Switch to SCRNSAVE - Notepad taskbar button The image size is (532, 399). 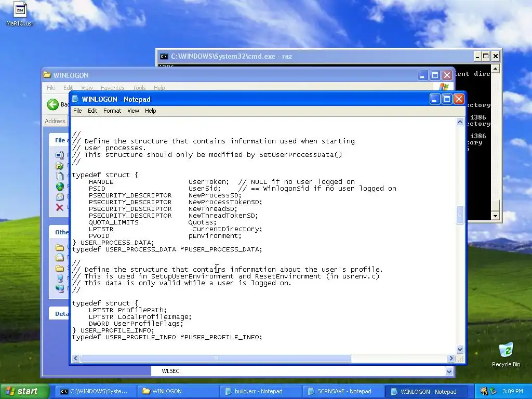tap(343, 391)
